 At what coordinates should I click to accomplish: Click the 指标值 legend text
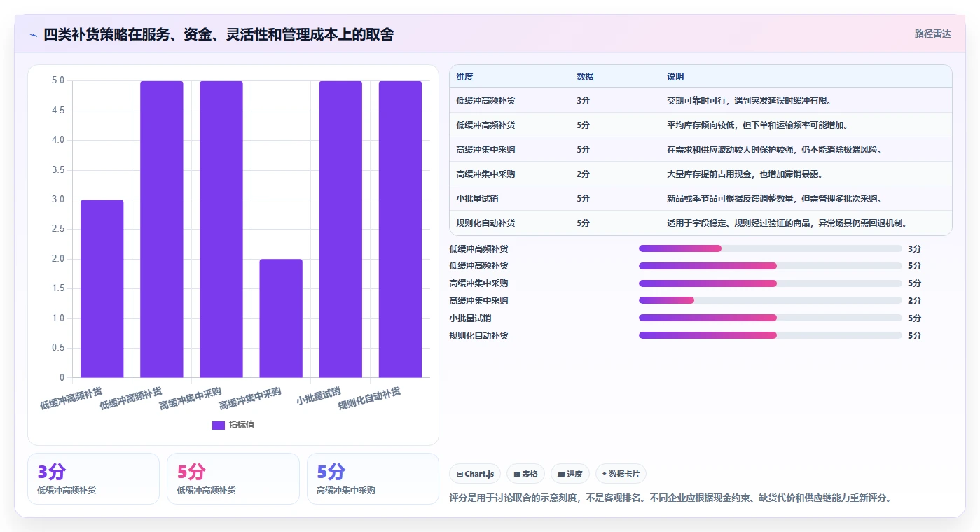click(x=242, y=425)
